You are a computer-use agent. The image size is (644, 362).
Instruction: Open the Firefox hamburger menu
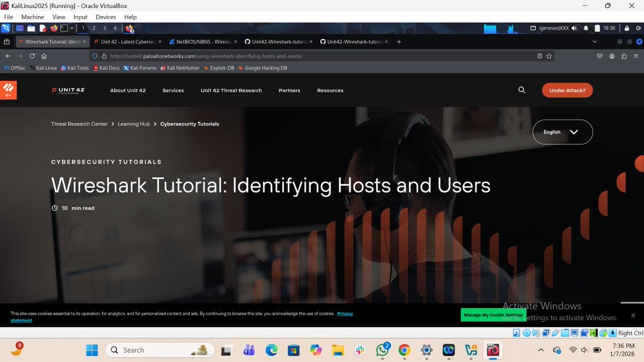(636, 56)
